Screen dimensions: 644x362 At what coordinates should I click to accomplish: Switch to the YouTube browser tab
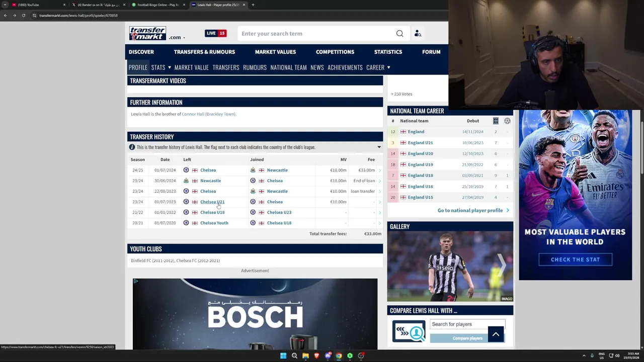[x=38, y=5]
